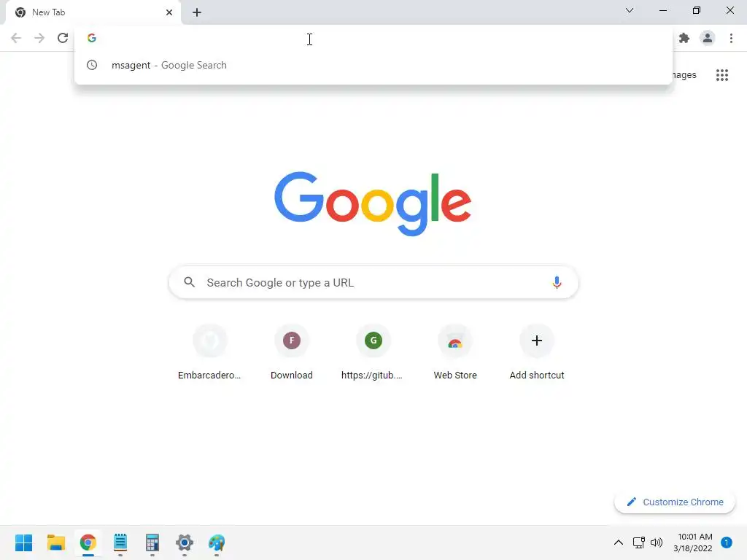The width and height of the screenshot is (747, 560).
Task: Open the Web Store shortcut
Action: [x=455, y=352]
